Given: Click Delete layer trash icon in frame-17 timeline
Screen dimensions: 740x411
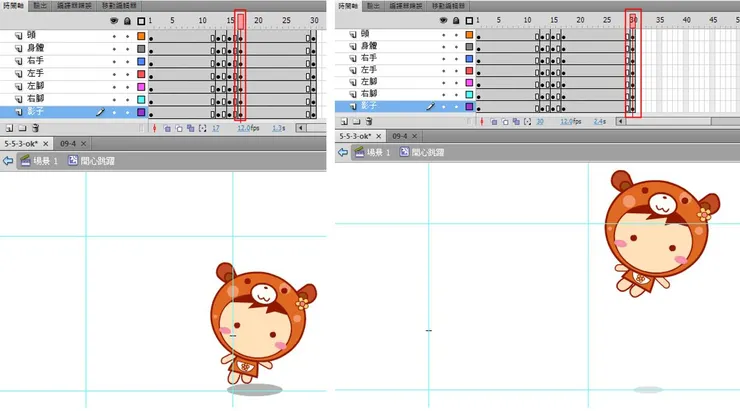Looking at the screenshot, I should pos(35,128).
